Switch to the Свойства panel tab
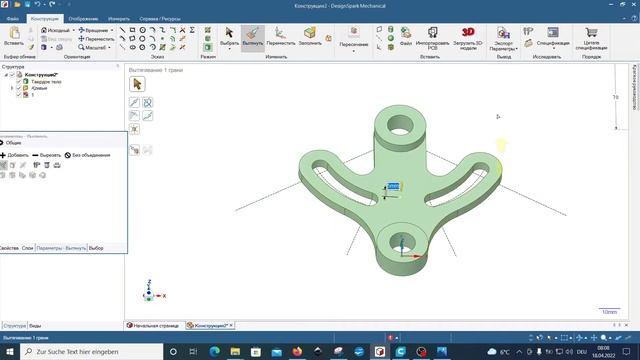 tap(9, 248)
